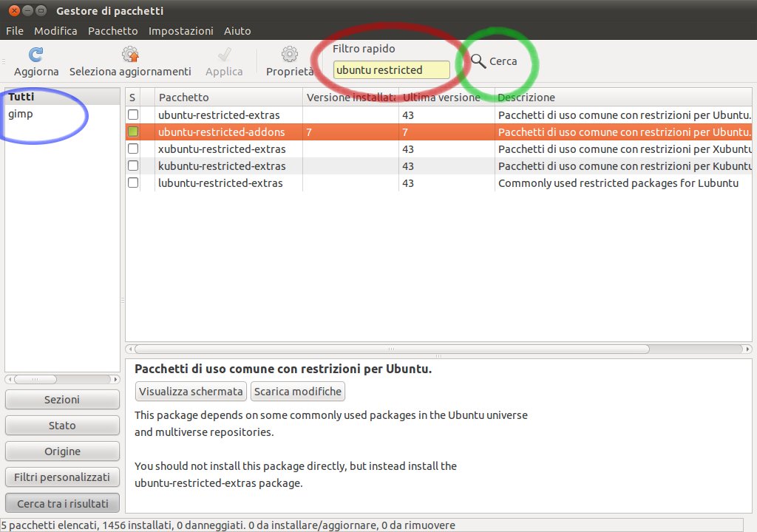Click the Applica checkmark icon
The image size is (757, 532).
(x=224, y=55)
